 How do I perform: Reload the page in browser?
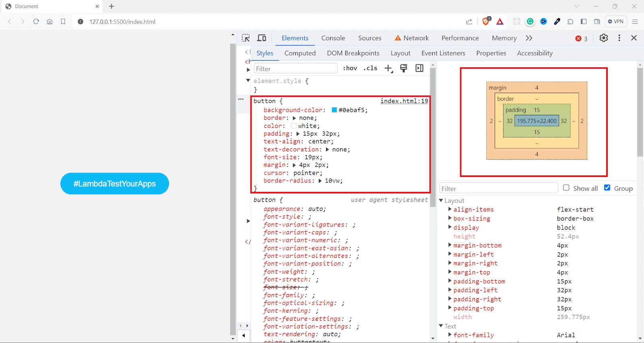click(36, 22)
